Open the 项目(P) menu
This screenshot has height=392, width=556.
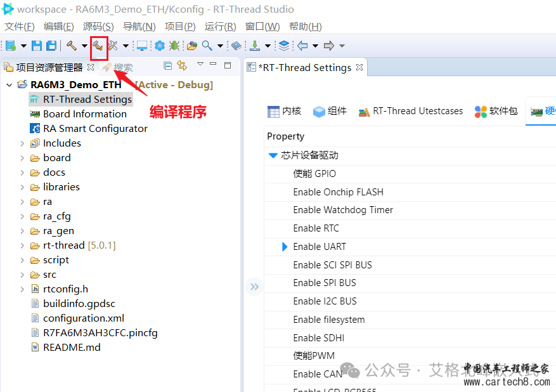180,27
